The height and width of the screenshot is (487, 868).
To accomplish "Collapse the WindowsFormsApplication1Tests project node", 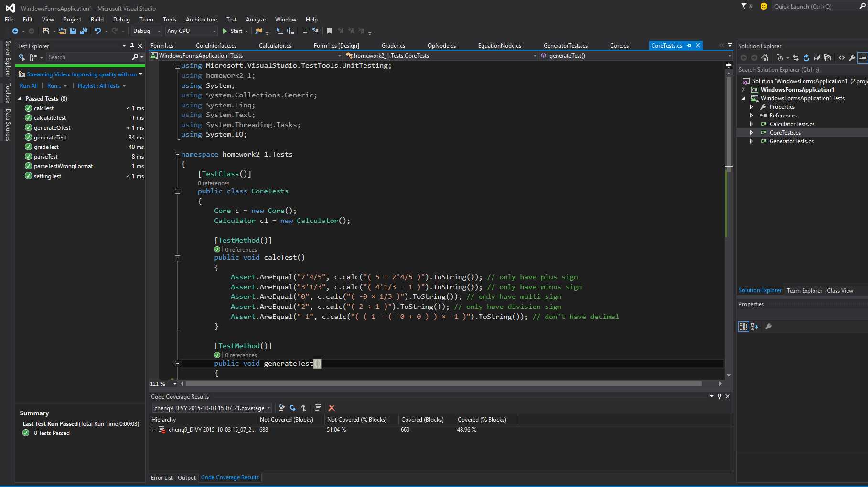I will point(743,98).
